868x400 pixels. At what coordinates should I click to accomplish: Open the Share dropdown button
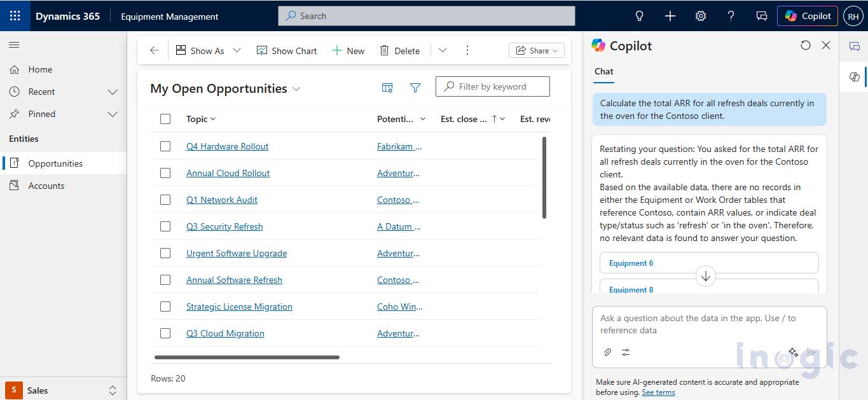tap(537, 51)
